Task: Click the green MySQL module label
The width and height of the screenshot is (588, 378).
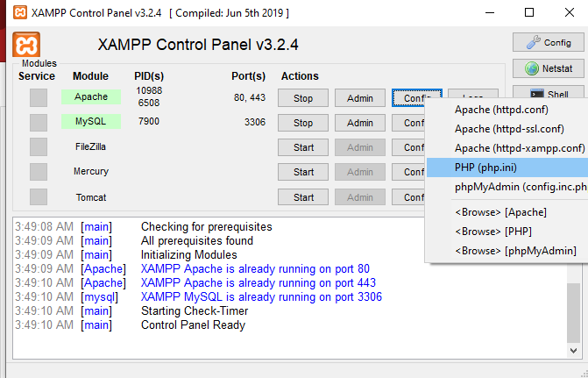Action: pyautogui.click(x=91, y=122)
